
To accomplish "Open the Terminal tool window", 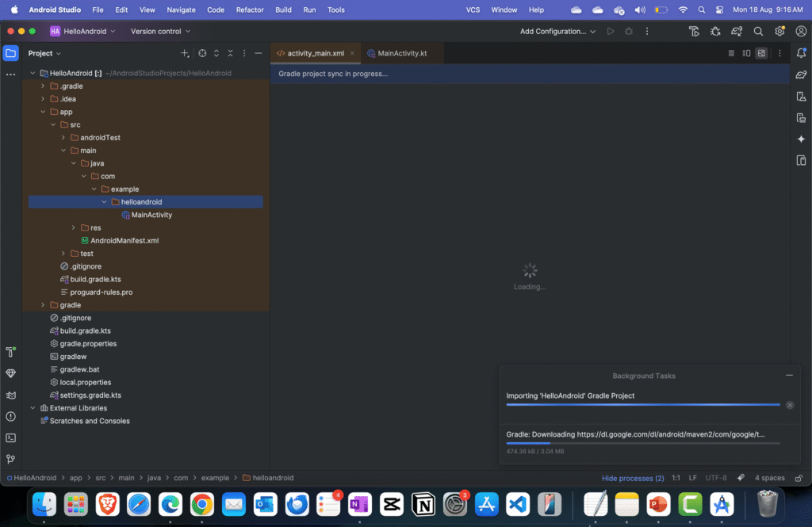I will point(10,437).
